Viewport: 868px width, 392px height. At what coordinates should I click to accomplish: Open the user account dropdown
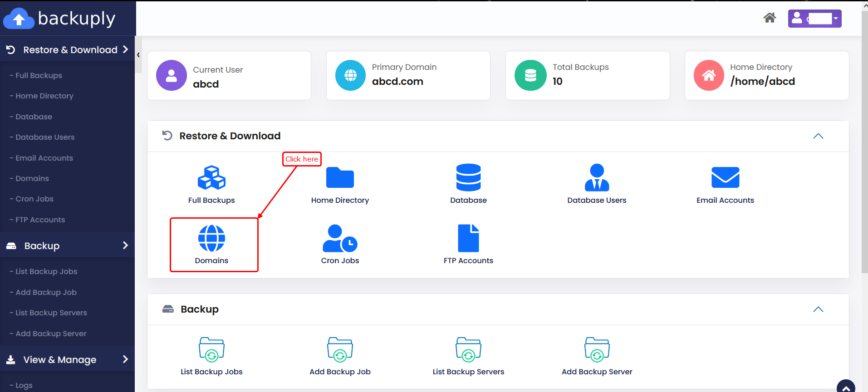click(x=814, y=19)
